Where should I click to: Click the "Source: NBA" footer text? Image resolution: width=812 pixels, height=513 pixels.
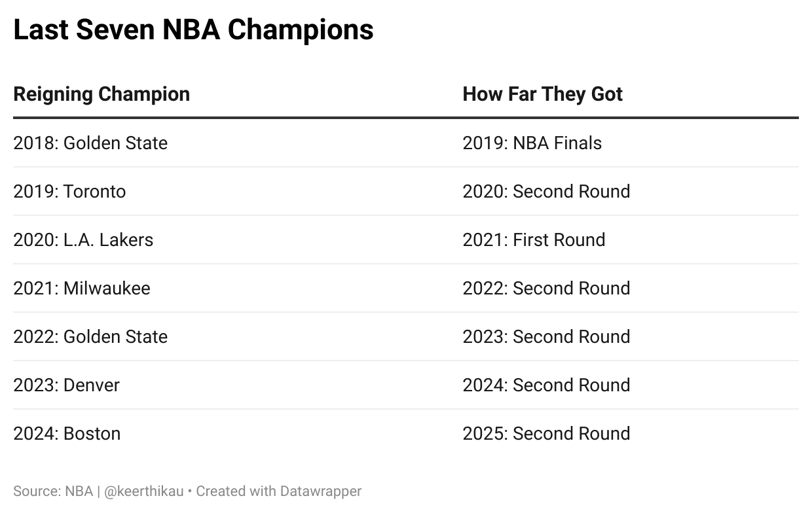click(53, 491)
